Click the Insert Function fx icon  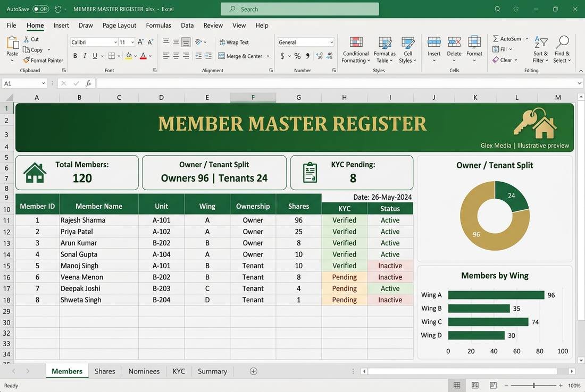click(88, 83)
